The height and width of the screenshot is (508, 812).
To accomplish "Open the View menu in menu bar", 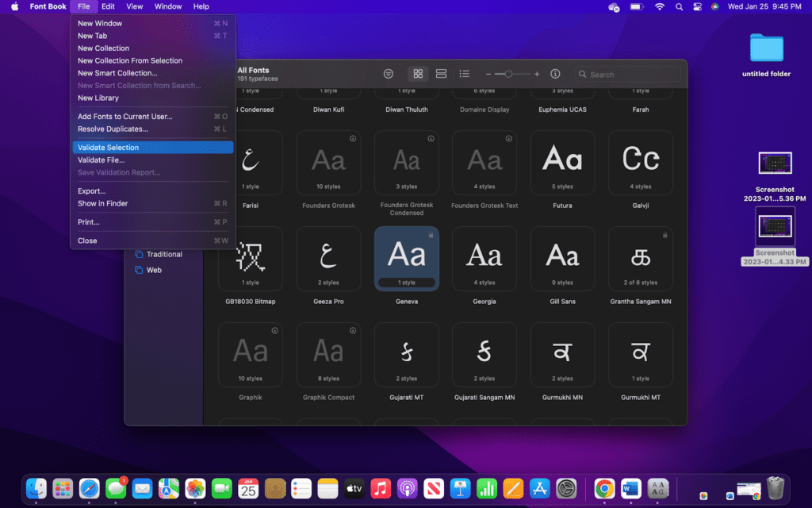I will pyautogui.click(x=135, y=6).
